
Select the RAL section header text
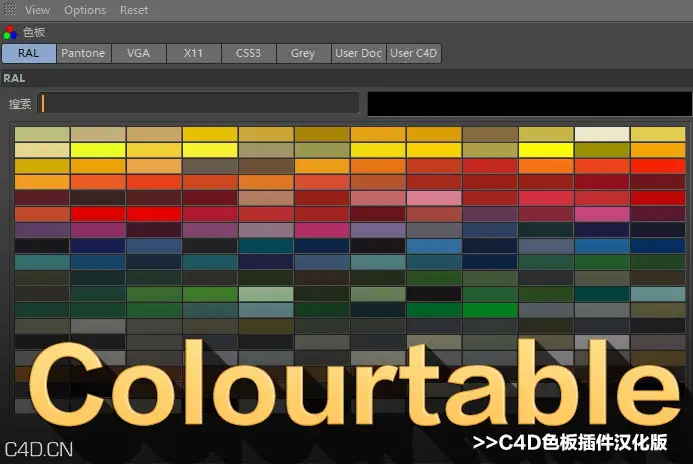(x=14, y=79)
